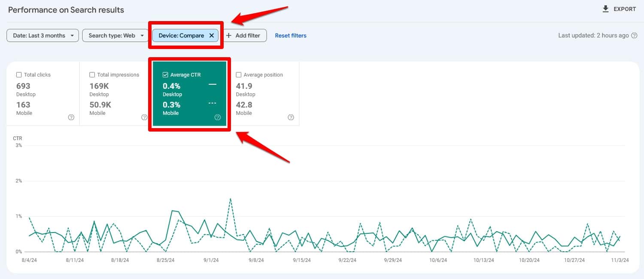The image size is (644, 279).
Task: Uncheck the Average CTR checkbox
Action: pos(165,75)
